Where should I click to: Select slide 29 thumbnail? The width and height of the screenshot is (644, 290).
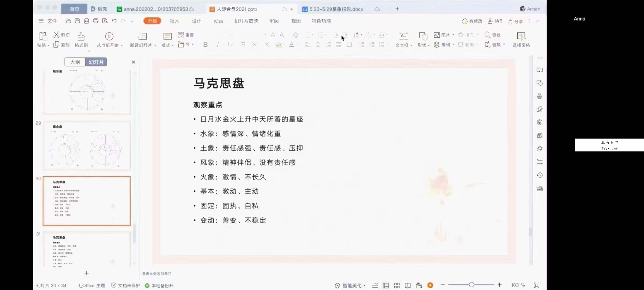pyautogui.click(x=87, y=145)
